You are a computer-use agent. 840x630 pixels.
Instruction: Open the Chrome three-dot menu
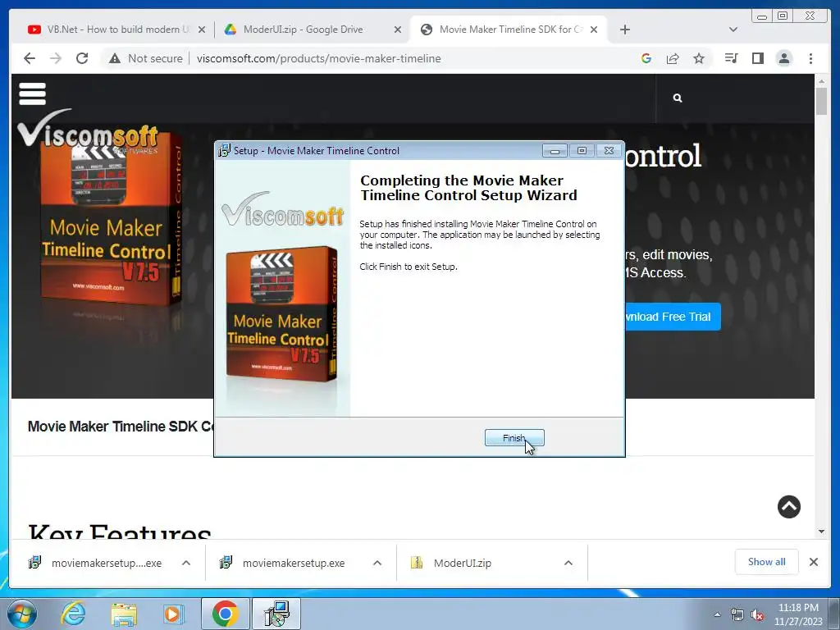point(810,58)
